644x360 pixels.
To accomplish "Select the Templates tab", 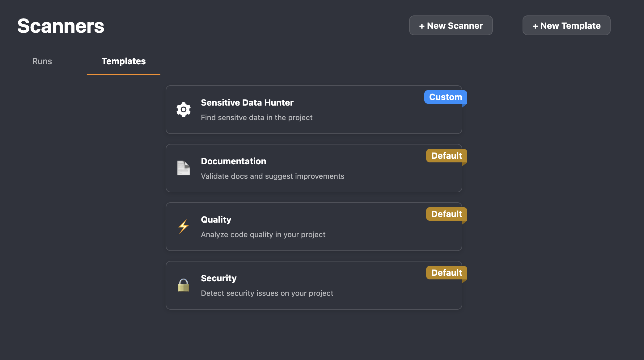I will click(x=124, y=61).
